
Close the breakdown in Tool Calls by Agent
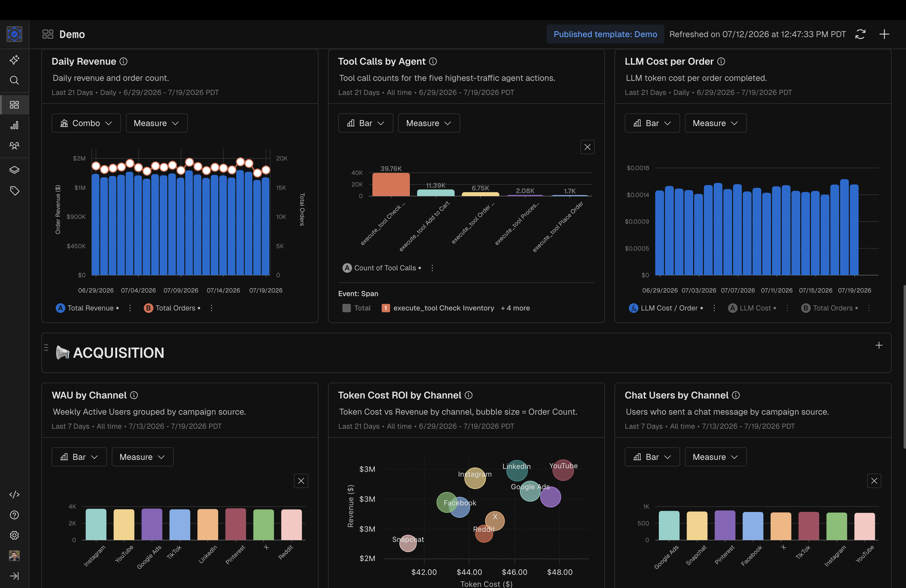coord(587,147)
